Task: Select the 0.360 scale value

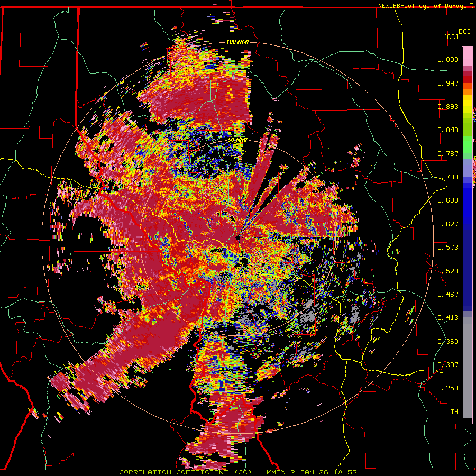Action: [x=448, y=342]
